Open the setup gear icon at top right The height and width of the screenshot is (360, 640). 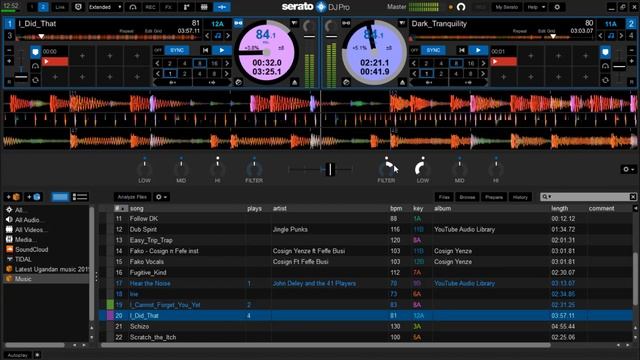[x=557, y=7]
